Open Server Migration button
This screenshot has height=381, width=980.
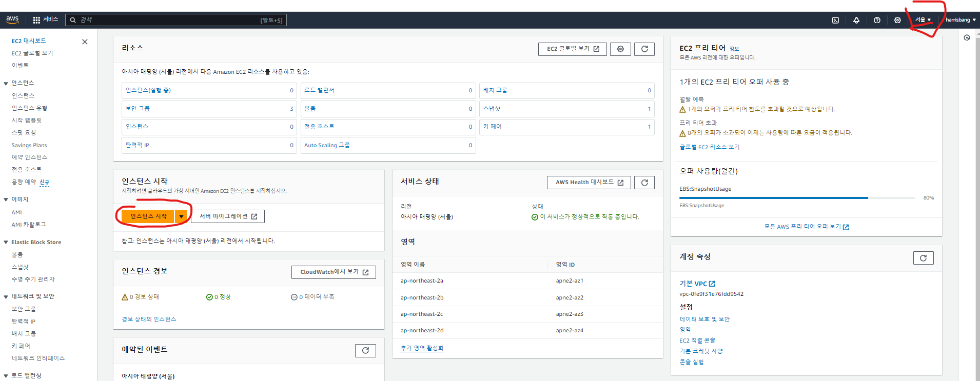click(x=228, y=216)
